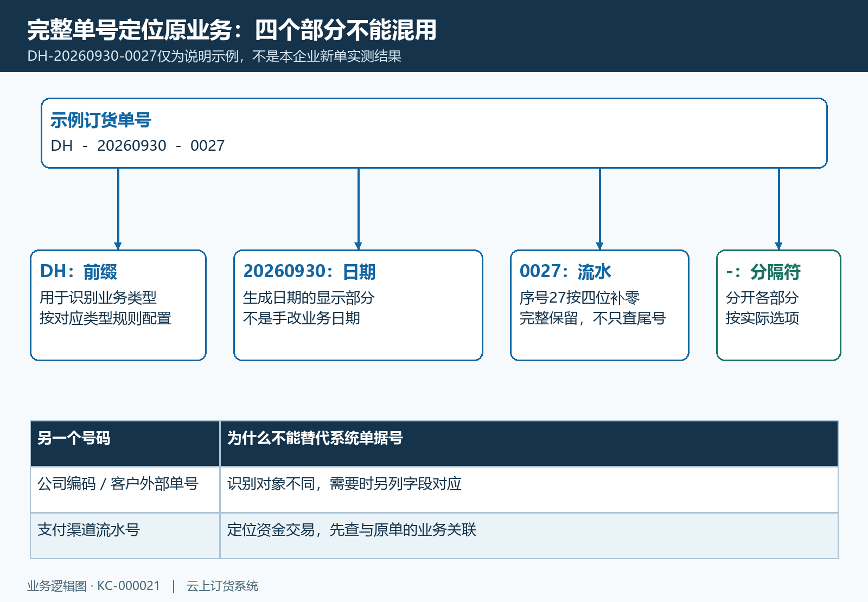Click the subtitle starting with 'DH-20260930-0027仅为说明示例'

tap(214, 56)
